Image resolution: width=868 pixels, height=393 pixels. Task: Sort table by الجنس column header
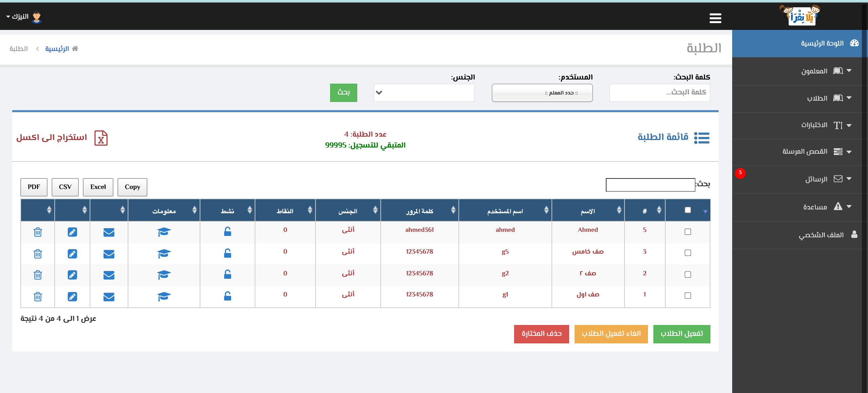point(348,211)
